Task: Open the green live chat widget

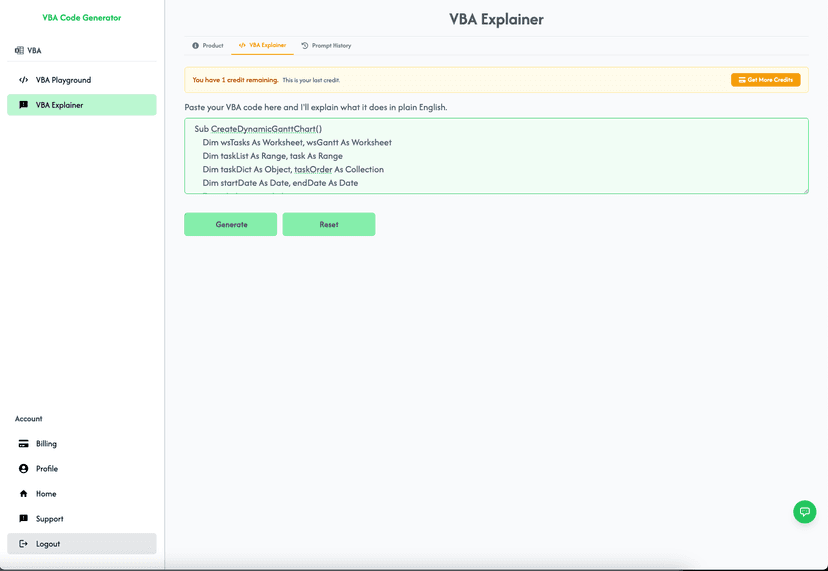Action: point(804,511)
